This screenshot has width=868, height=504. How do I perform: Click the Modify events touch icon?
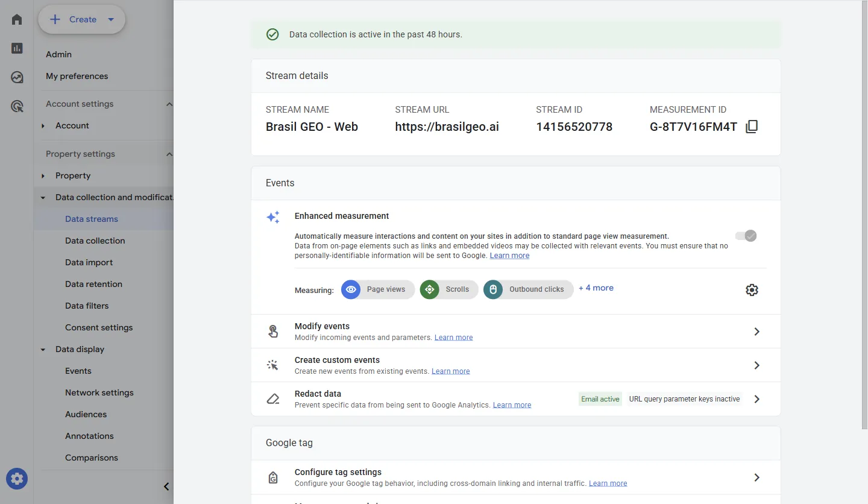[x=273, y=331]
